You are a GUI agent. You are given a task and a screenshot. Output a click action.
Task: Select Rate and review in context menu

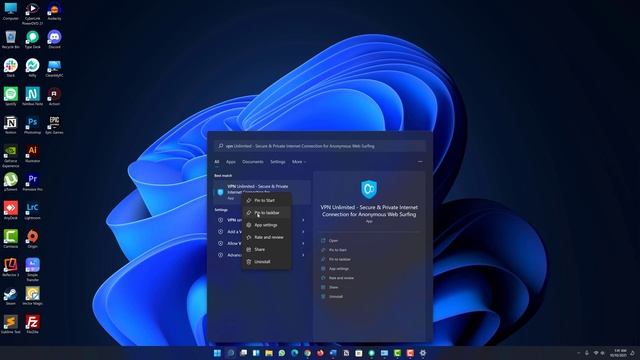pos(269,237)
